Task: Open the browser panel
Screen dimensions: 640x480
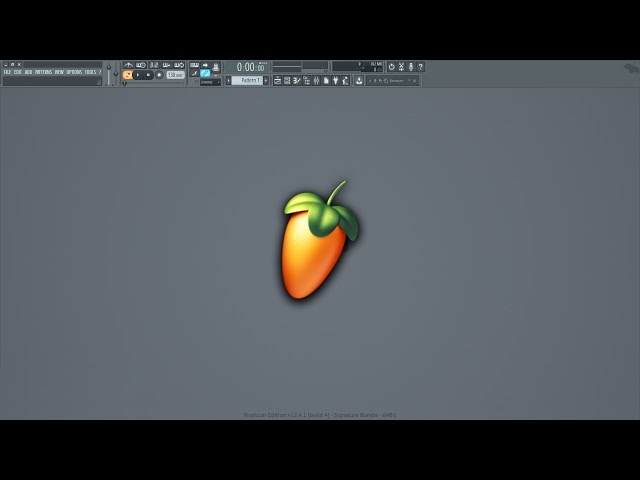Action: [307, 80]
